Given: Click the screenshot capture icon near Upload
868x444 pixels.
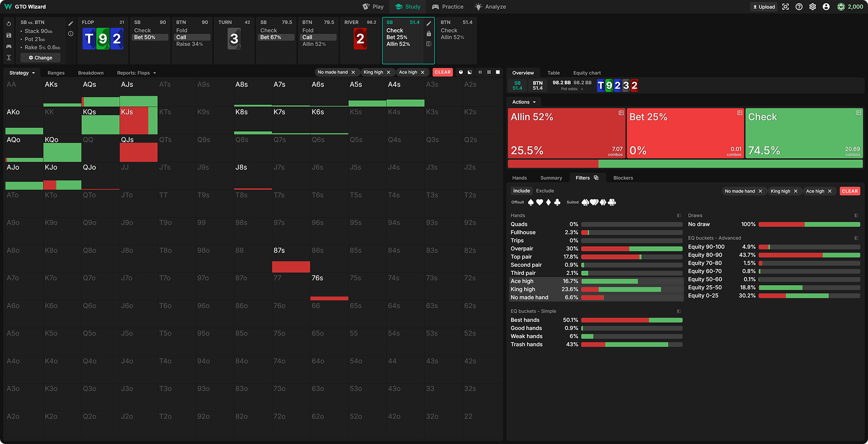Looking at the screenshot, I should pyautogui.click(x=786, y=7).
